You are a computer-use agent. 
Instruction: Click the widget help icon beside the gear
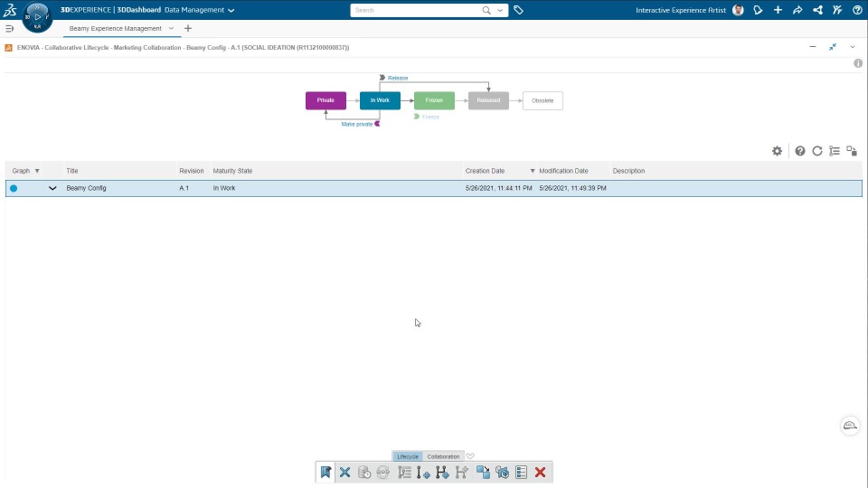tap(800, 151)
